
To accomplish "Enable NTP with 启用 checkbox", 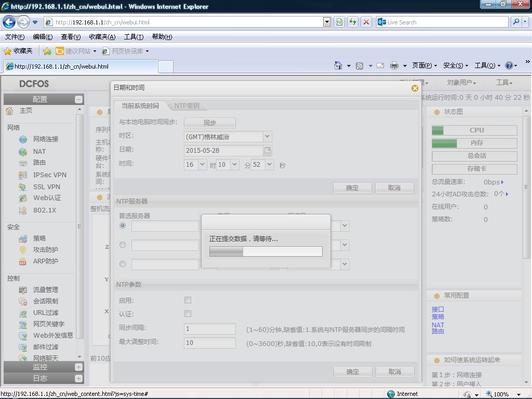I will tap(188, 300).
